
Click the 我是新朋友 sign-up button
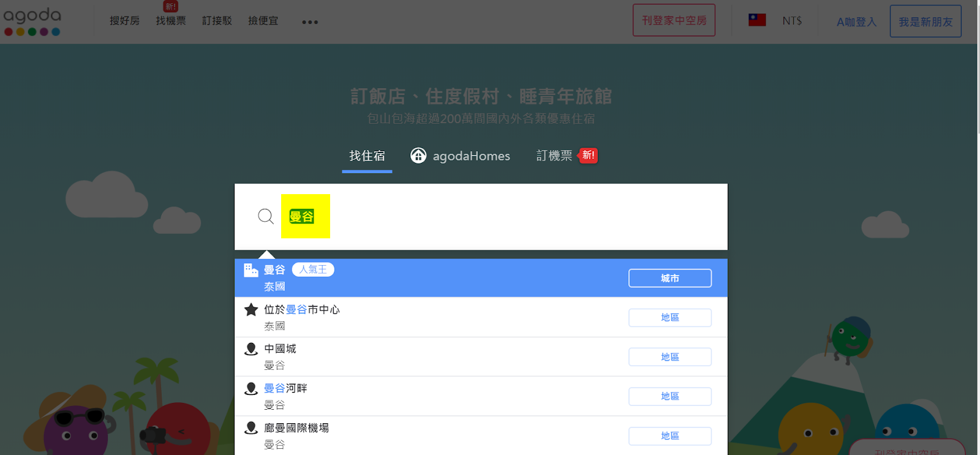tap(925, 21)
